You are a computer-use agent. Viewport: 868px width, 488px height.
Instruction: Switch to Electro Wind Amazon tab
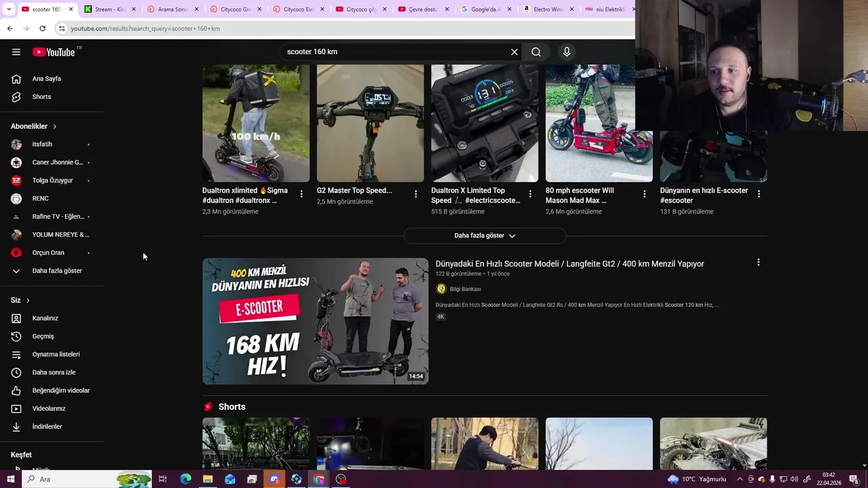[549, 9]
